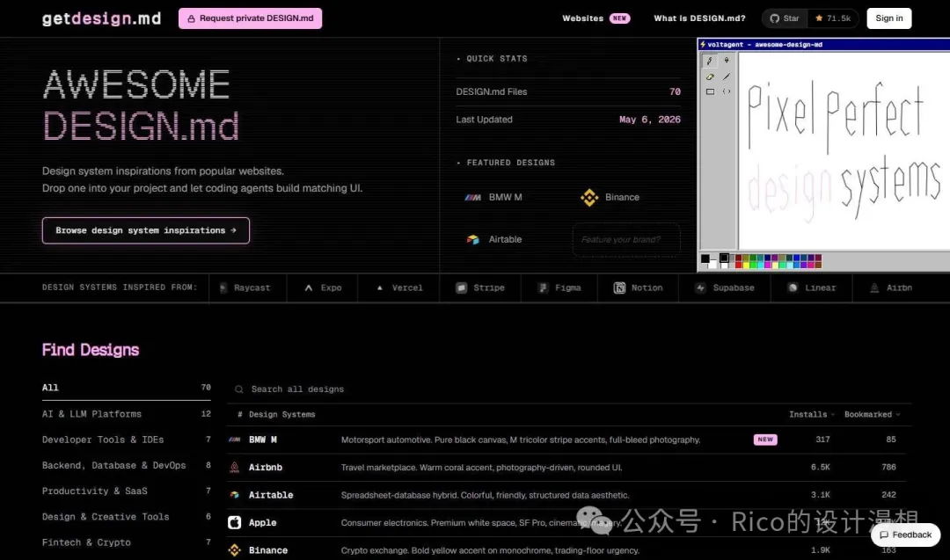Click the Figma icon in the inspiration strip

click(543, 288)
